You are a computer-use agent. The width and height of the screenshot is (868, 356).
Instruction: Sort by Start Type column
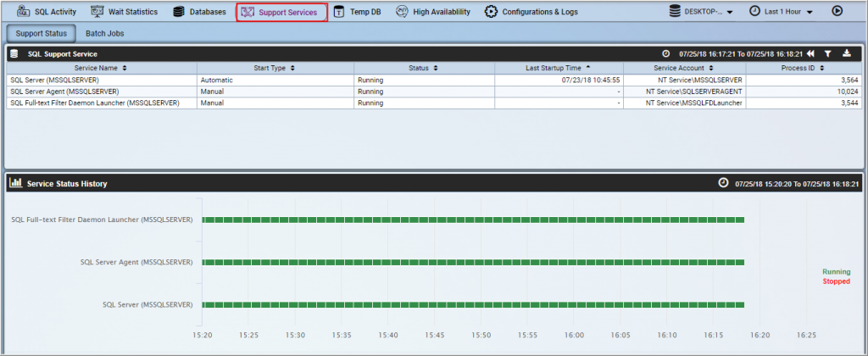275,68
